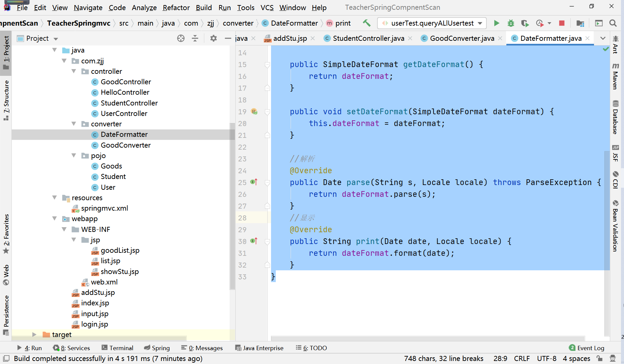The height and width of the screenshot is (364, 624).
Task: Collapse the pojo folder
Action: point(74,156)
